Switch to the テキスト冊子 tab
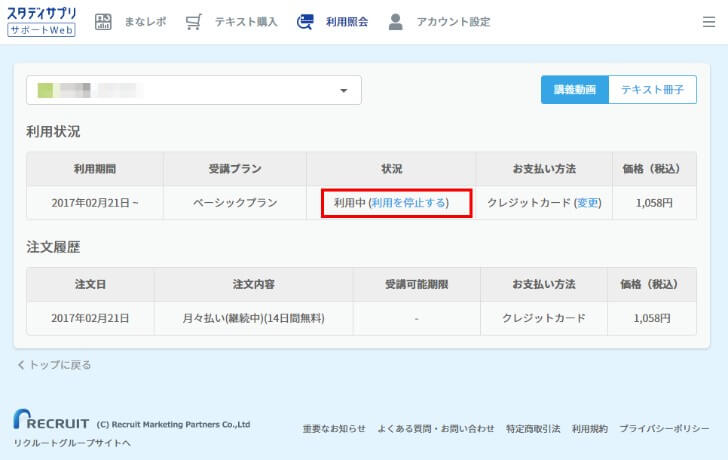 point(652,90)
